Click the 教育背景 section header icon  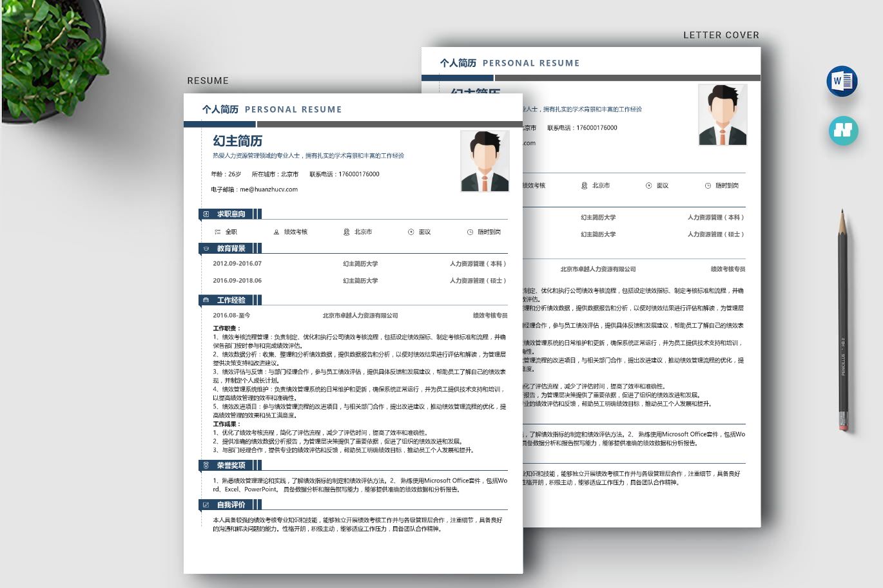pos(206,249)
